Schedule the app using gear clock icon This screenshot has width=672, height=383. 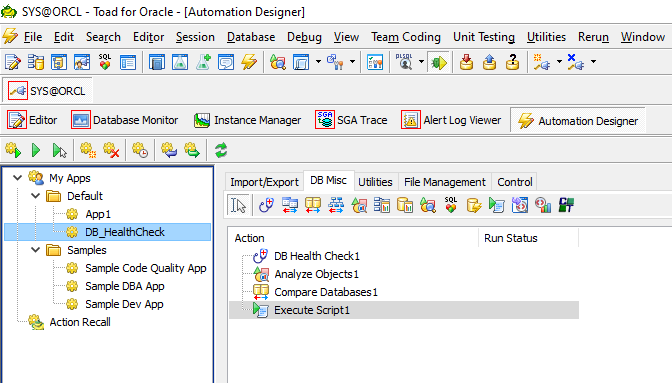(x=140, y=150)
